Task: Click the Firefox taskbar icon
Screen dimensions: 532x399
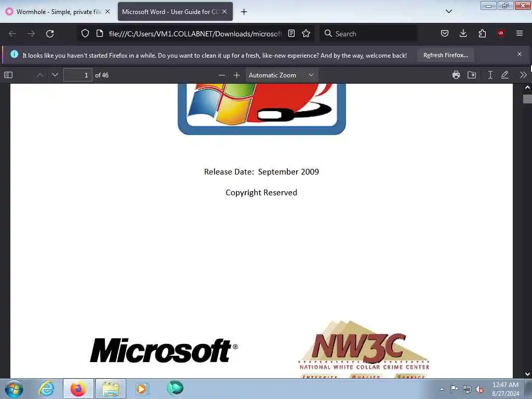Action: click(78, 389)
